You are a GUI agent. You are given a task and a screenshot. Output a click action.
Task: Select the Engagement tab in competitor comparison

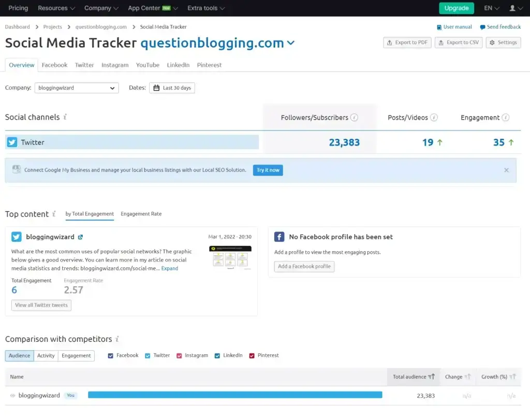76,356
